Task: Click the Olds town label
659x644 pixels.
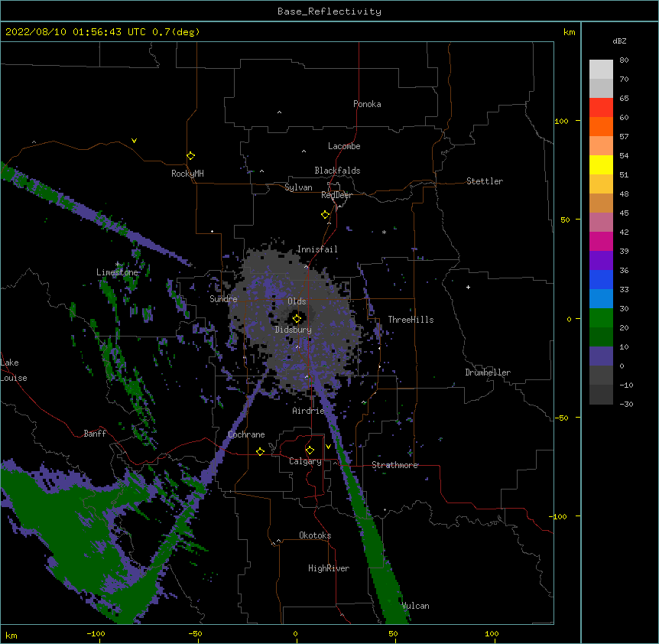Action: pyautogui.click(x=297, y=301)
